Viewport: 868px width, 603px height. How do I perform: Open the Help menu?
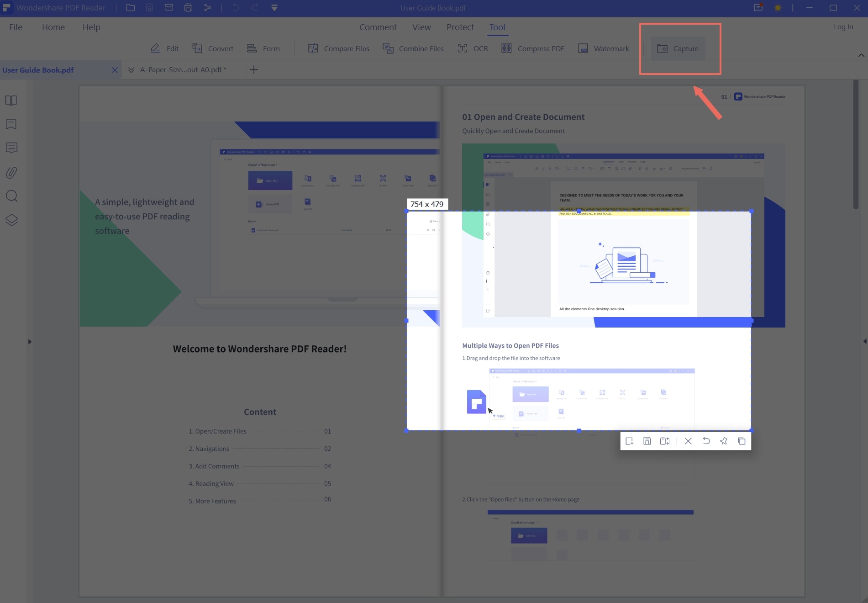[x=91, y=27]
